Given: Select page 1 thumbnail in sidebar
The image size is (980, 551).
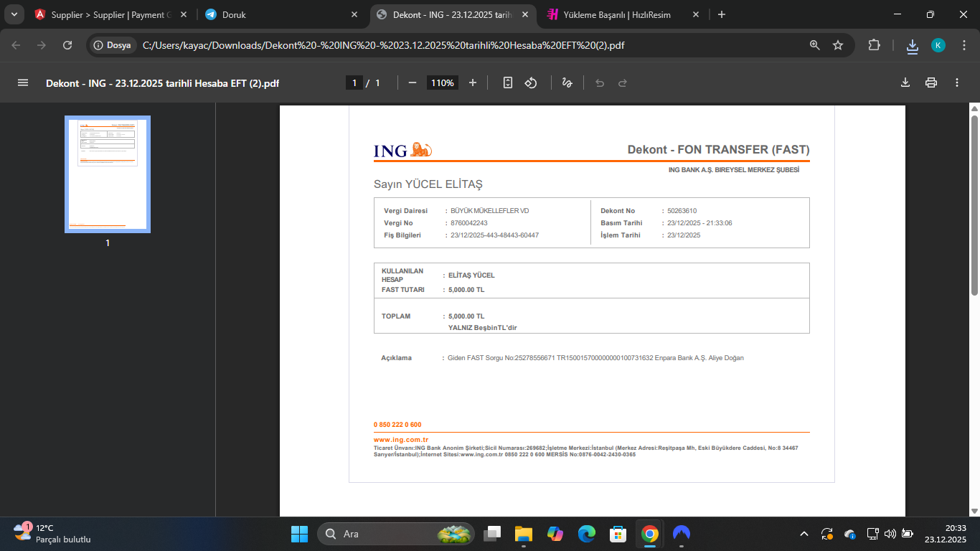Looking at the screenshot, I should coord(108,174).
